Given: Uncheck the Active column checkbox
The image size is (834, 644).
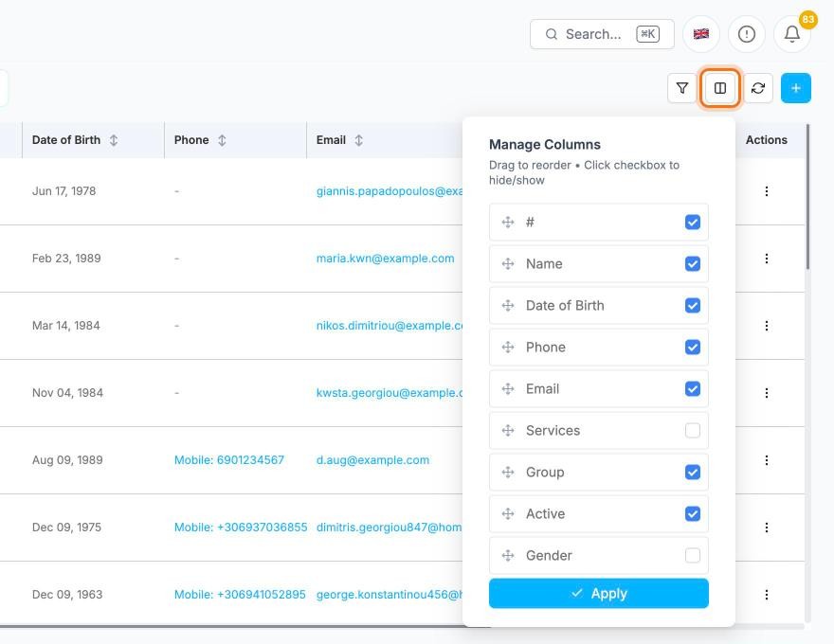Looking at the screenshot, I should [693, 514].
